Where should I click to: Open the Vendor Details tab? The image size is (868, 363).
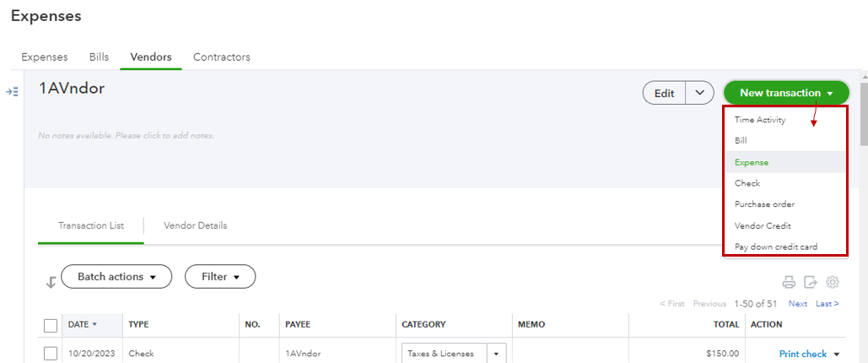(195, 225)
